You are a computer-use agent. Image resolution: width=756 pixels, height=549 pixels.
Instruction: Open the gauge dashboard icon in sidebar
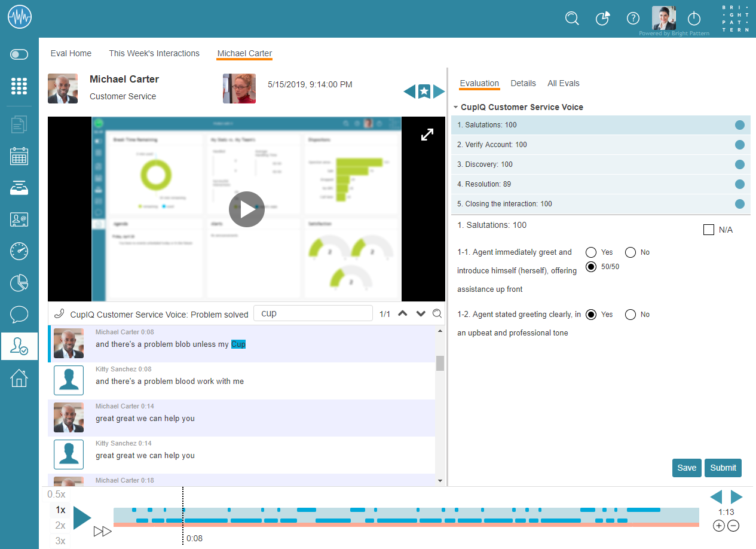coord(19,251)
